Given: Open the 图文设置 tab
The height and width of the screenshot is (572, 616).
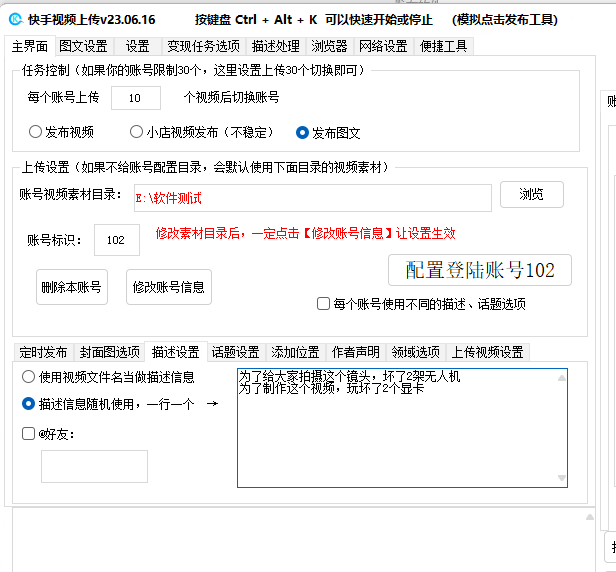Looking at the screenshot, I should [x=83, y=46].
